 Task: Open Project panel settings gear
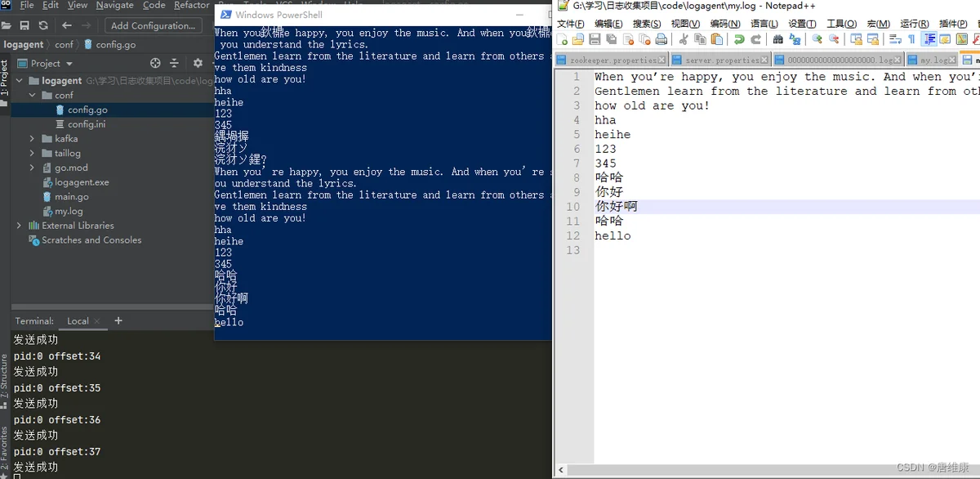click(198, 63)
